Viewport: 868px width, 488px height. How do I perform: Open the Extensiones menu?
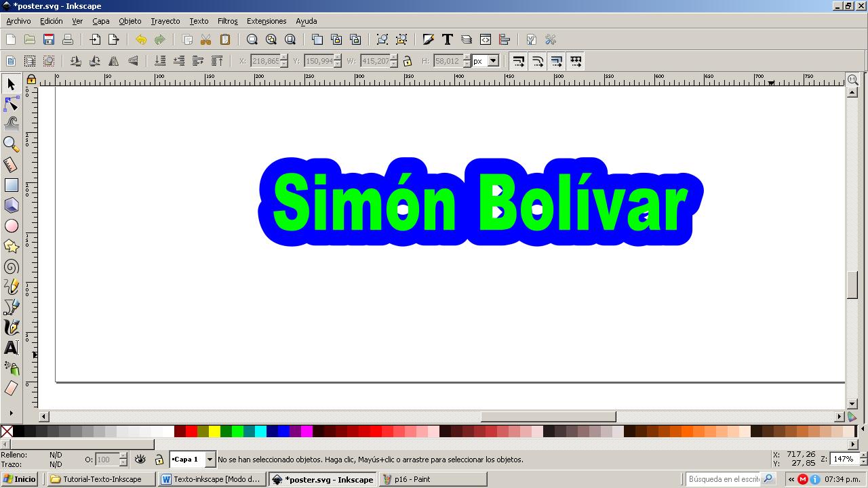pyautogui.click(x=267, y=21)
